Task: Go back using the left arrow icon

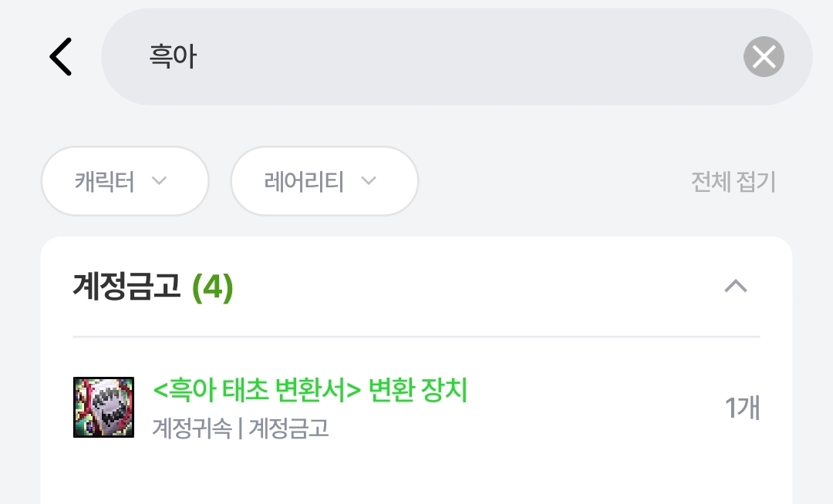Action: click(x=60, y=57)
